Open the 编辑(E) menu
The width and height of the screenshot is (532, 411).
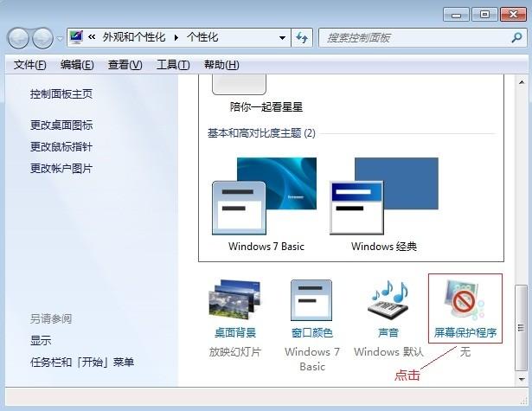pos(77,65)
